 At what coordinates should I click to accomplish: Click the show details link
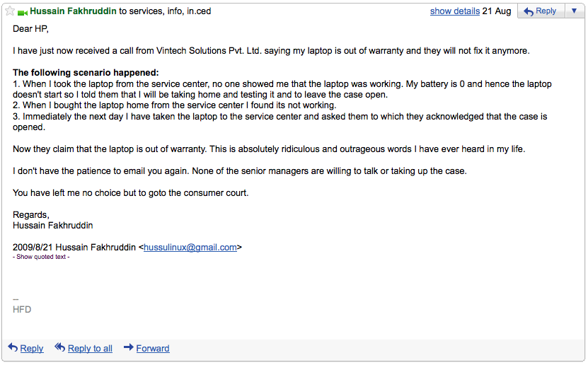[x=454, y=11]
